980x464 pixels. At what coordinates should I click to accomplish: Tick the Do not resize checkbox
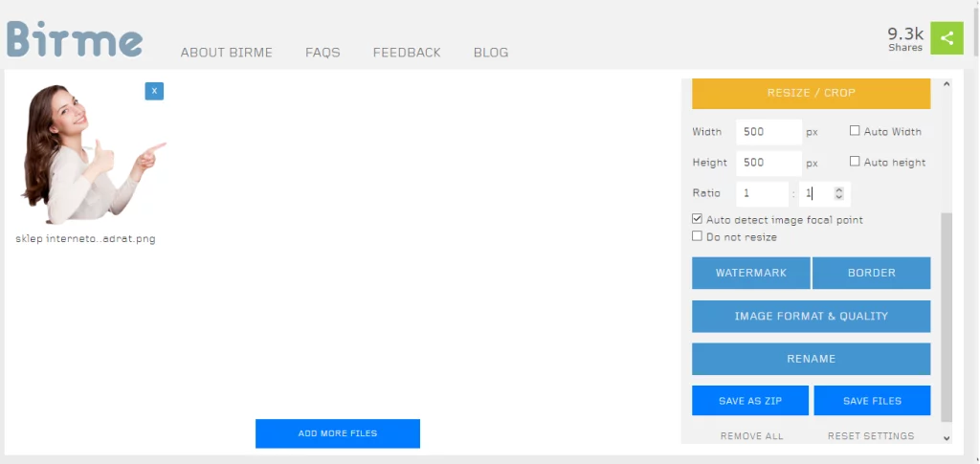tap(697, 236)
